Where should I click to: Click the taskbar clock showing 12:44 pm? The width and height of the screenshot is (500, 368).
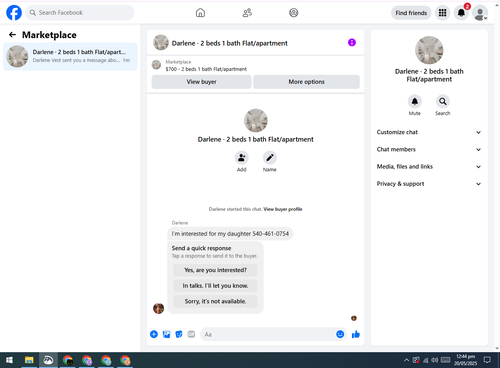(465, 360)
